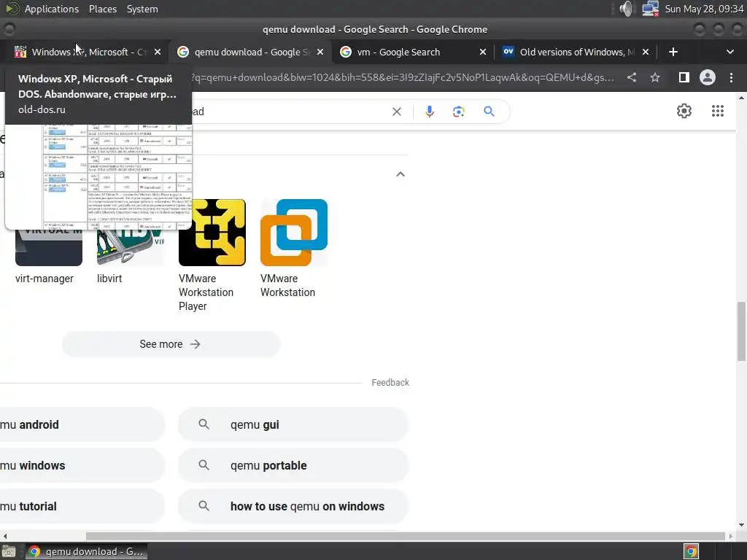The image size is (747, 560).
Task: Click the volume speaker tray icon
Action: click(x=627, y=9)
